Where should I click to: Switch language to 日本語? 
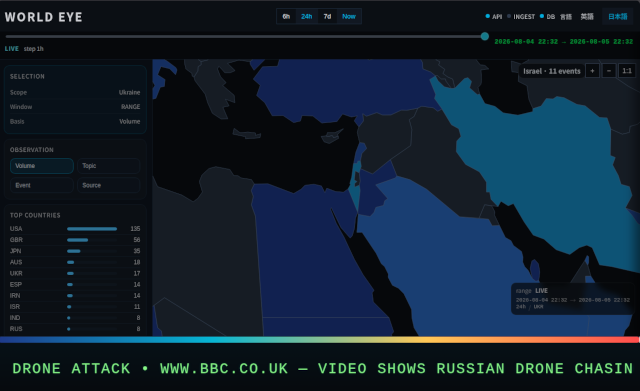coord(618,17)
